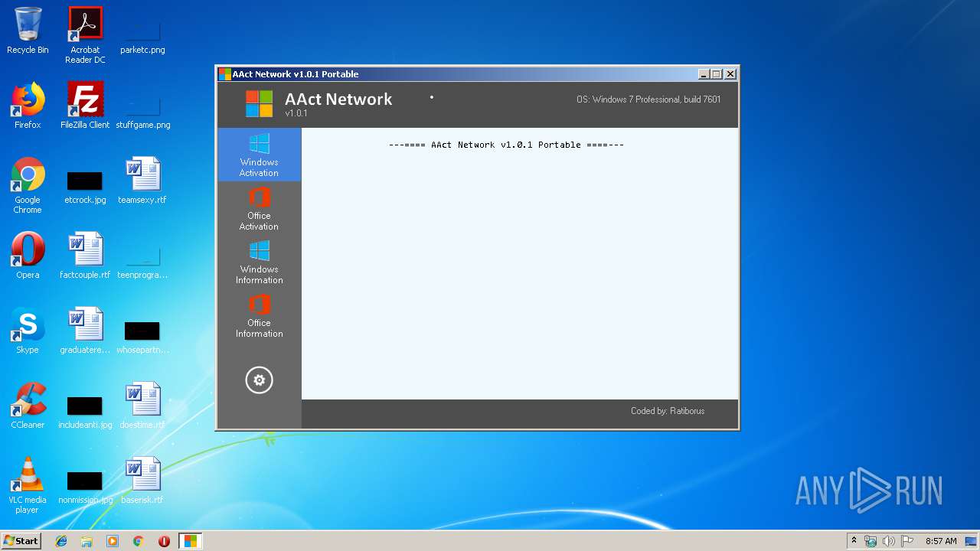980x551 pixels.
Task: Open volume control tray icon
Action: coord(889,541)
